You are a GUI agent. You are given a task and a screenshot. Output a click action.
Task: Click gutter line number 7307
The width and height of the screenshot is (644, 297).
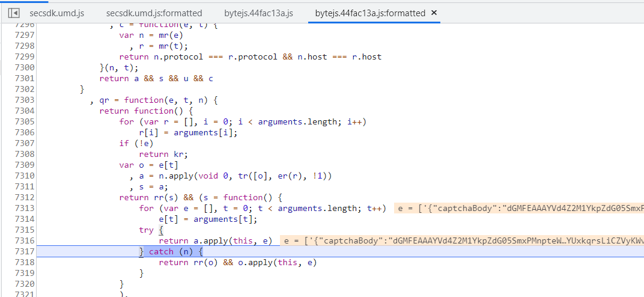24,143
